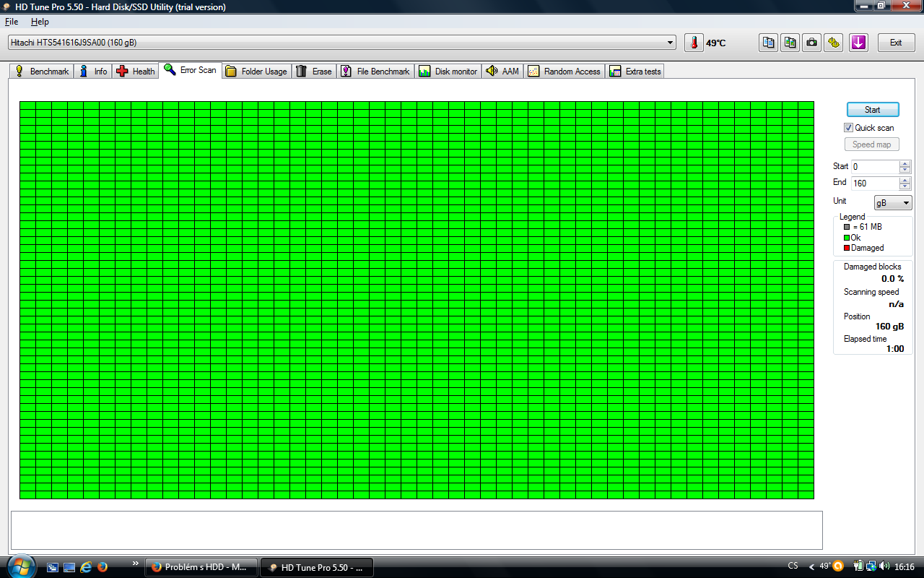The image size is (924, 578).
Task: Click the Damaged blocks 0.0 % value
Action: (x=892, y=279)
